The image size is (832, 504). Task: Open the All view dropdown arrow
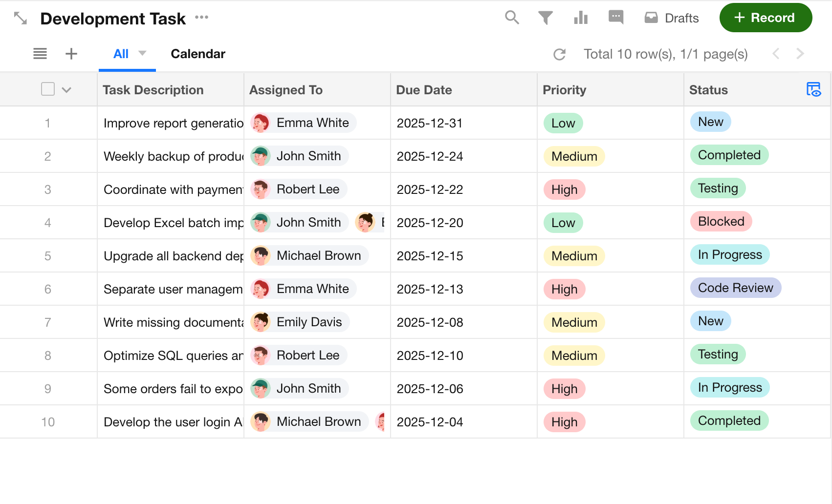click(142, 53)
